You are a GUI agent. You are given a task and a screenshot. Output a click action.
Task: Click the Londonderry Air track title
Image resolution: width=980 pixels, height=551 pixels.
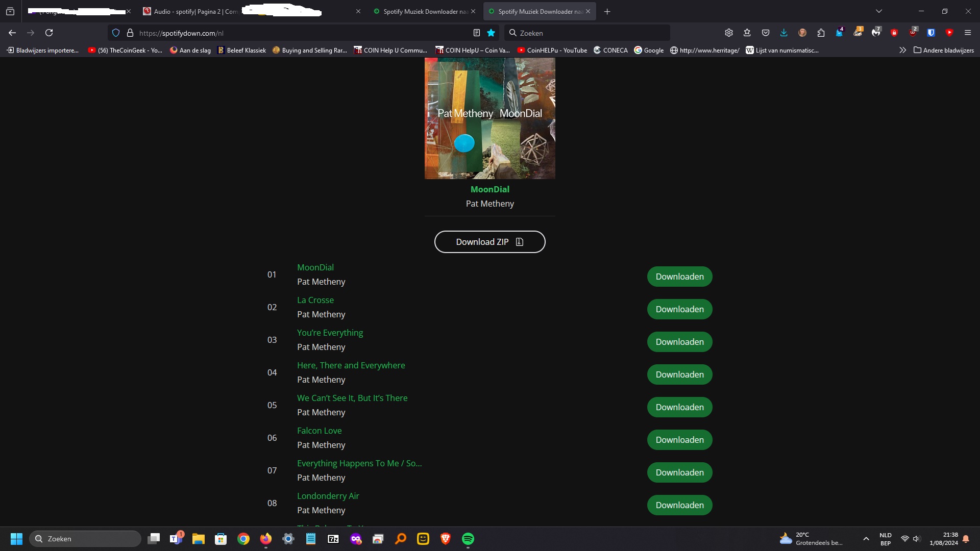(x=328, y=496)
